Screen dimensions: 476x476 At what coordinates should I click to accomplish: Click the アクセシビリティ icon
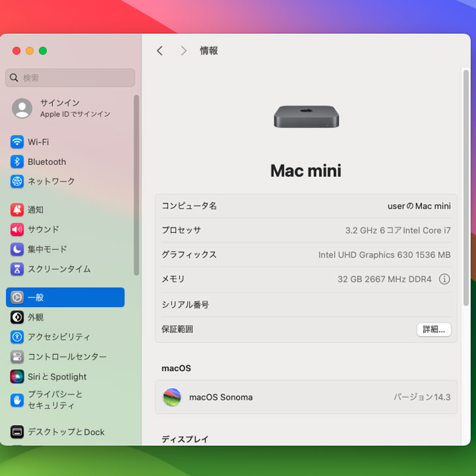coord(17,336)
